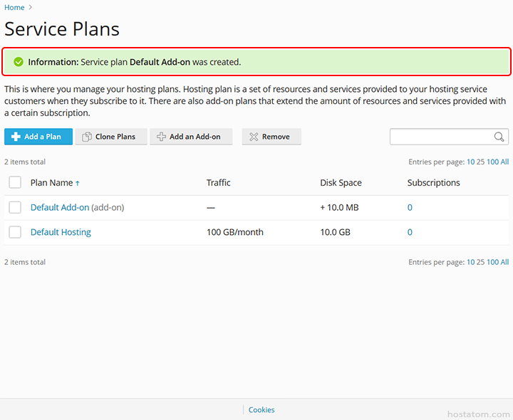Toggle the select-all plans checkbox
513x420 pixels.
point(15,183)
